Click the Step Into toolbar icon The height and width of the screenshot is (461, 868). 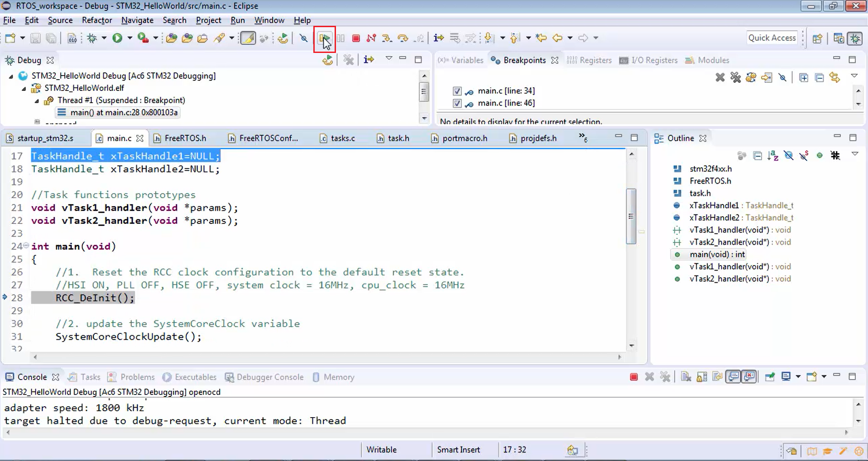(x=387, y=38)
